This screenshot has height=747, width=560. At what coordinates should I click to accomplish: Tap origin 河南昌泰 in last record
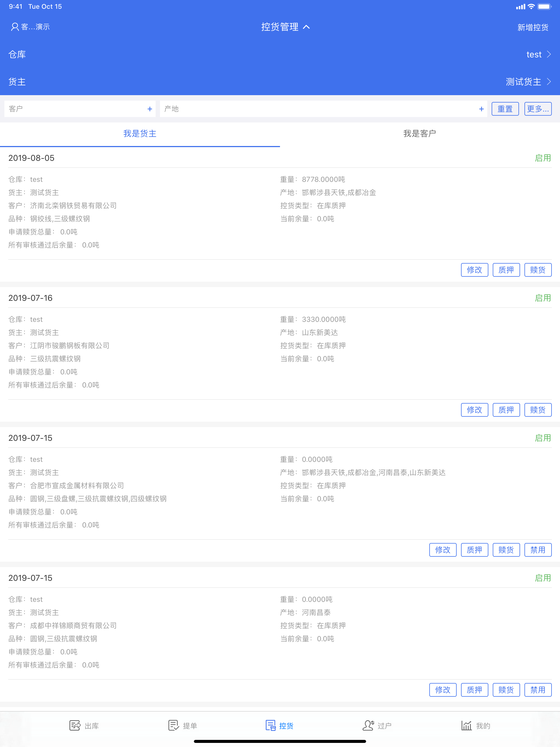click(x=316, y=612)
